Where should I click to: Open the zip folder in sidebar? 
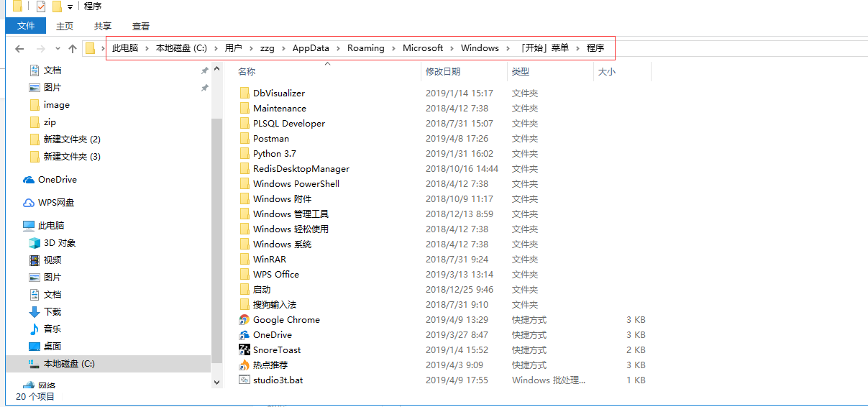click(50, 122)
